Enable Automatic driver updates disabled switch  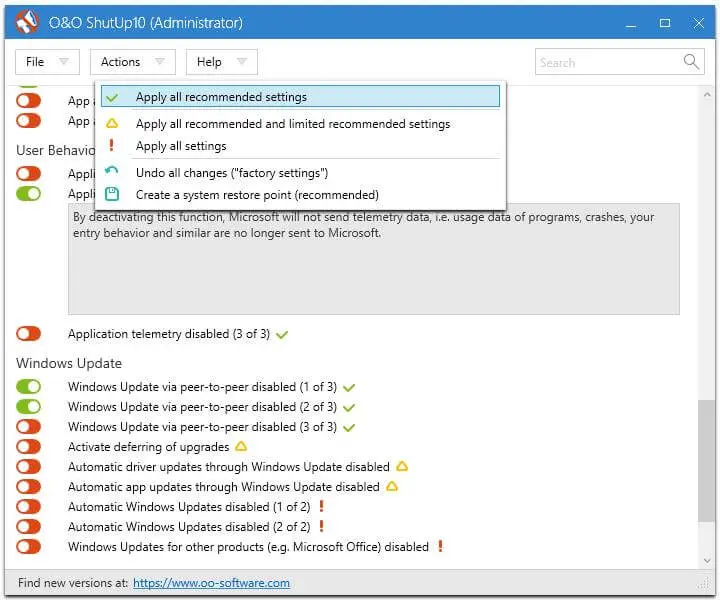click(28, 466)
